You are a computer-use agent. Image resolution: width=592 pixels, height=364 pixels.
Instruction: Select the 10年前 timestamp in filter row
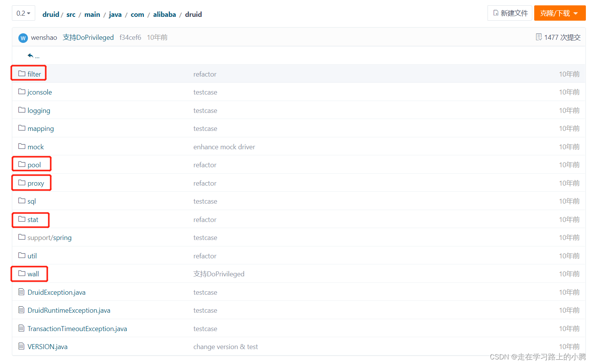(569, 74)
